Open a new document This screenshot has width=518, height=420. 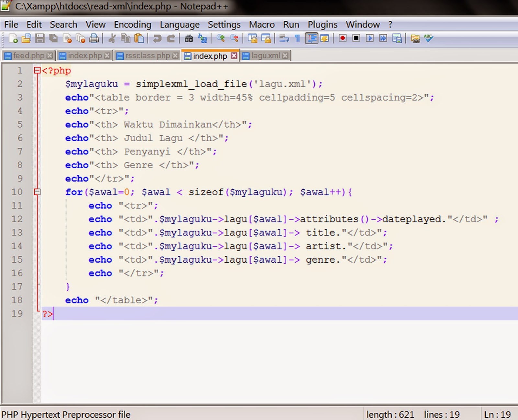click(x=14, y=39)
